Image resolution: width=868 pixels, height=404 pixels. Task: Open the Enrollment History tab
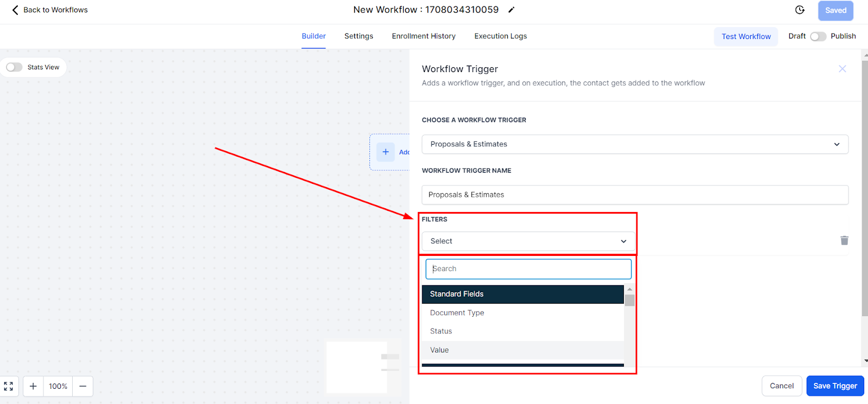tap(424, 36)
